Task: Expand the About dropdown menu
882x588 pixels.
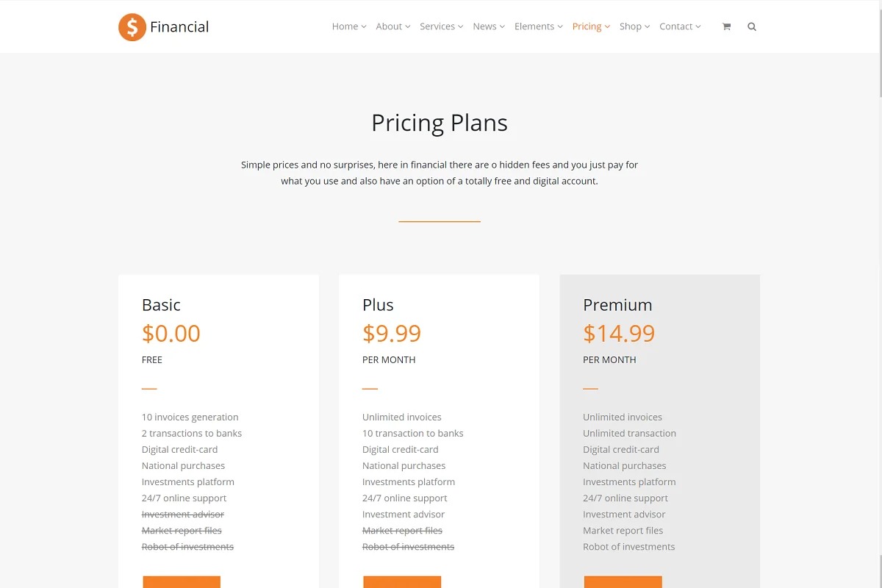Action: pyautogui.click(x=392, y=26)
